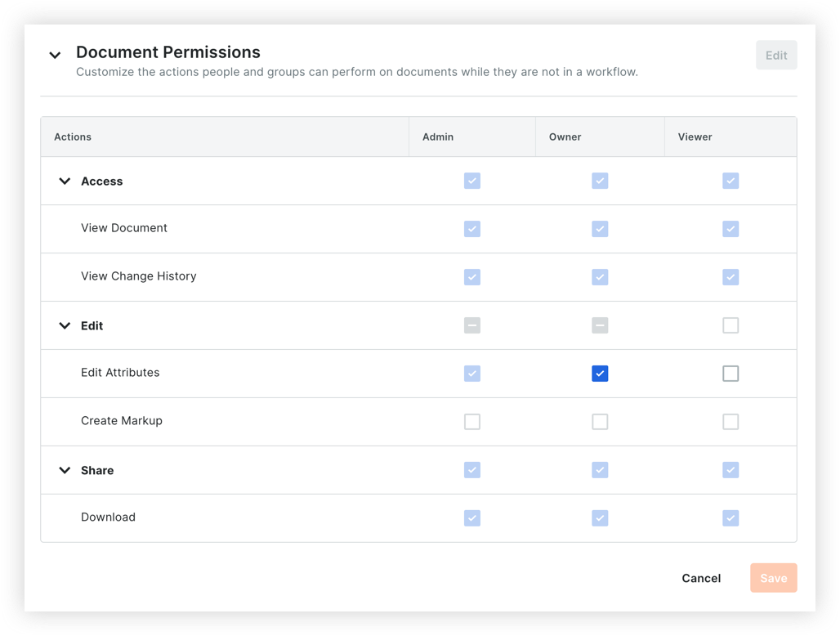Disable Viewer access to View Change History
Screen dimensions: 840x636
[x=731, y=277]
